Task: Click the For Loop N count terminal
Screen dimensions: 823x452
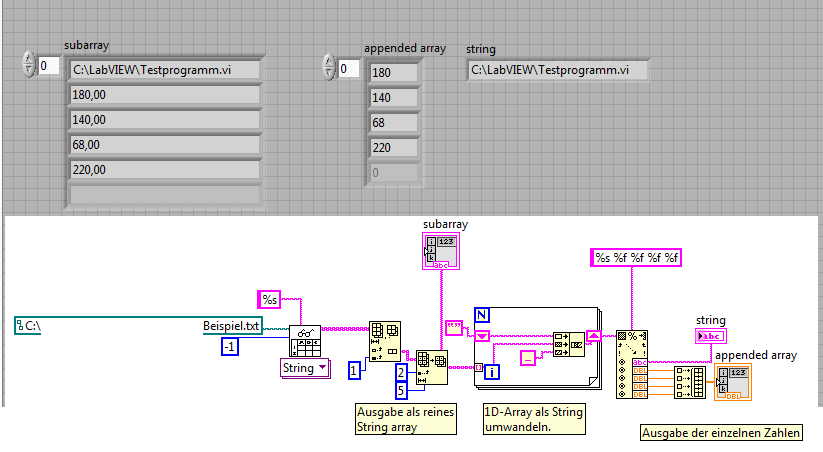Action: (482, 315)
